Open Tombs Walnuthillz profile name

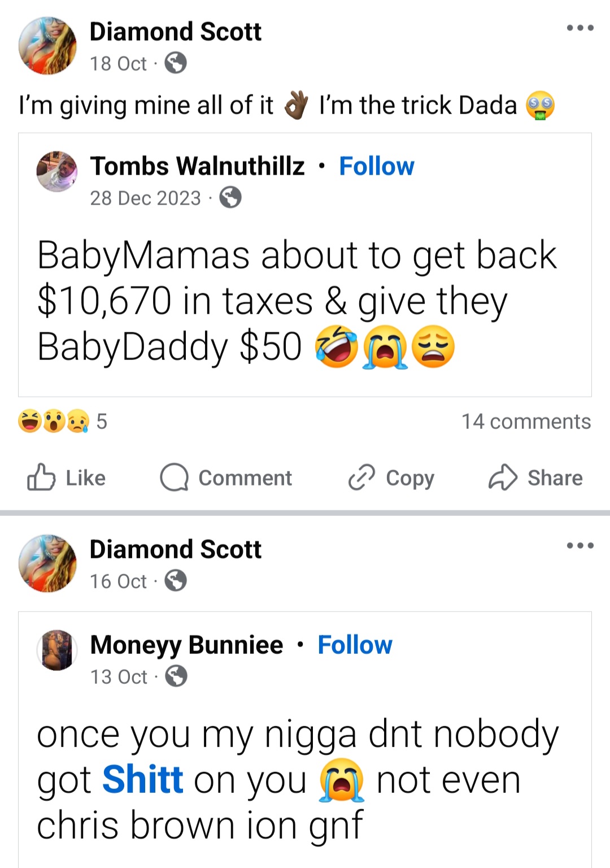click(x=197, y=166)
